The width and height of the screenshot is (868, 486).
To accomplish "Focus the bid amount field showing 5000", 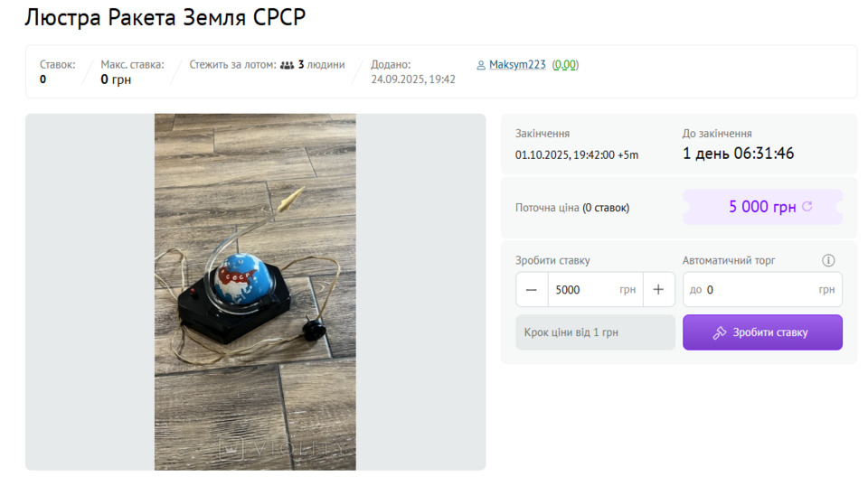I will click(x=595, y=290).
